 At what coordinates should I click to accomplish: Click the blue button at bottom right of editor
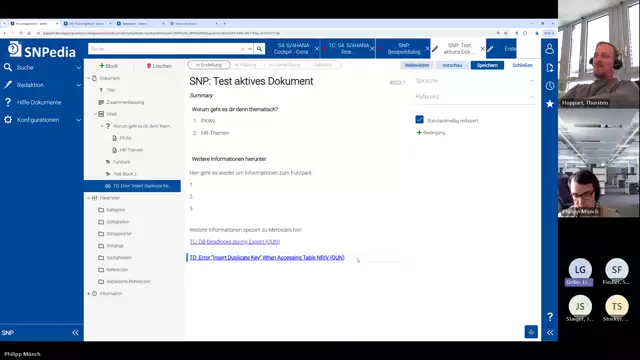point(531,332)
